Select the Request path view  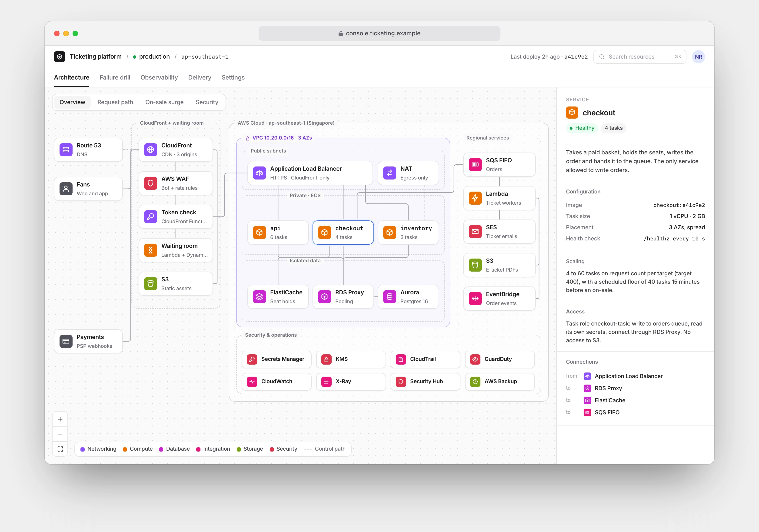pos(115,102)
